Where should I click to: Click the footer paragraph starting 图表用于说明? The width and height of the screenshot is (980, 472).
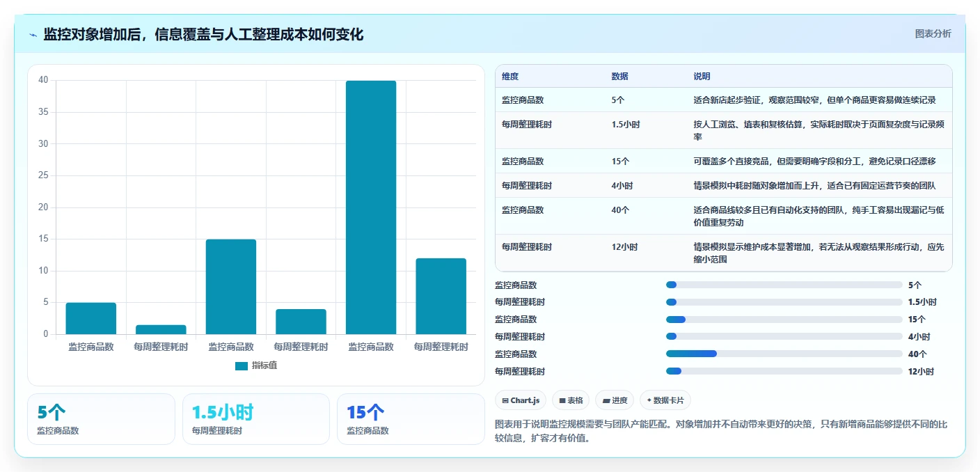pyautogui.click(x=720, y=432)
